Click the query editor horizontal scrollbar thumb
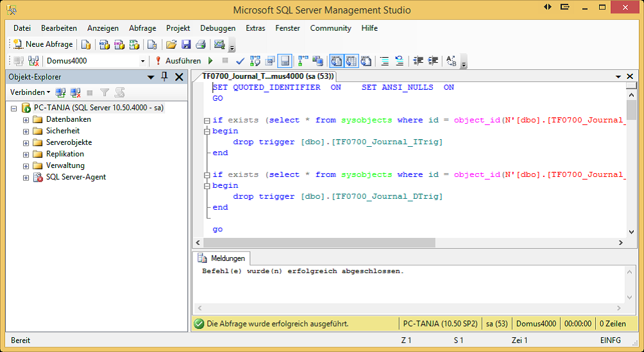This screenshot has width=644, height=352. [x=319, y=243]
